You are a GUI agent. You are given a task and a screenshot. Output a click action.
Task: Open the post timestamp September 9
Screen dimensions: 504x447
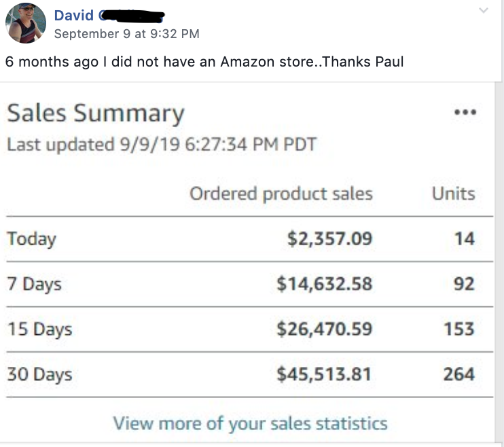pos(126,34)
